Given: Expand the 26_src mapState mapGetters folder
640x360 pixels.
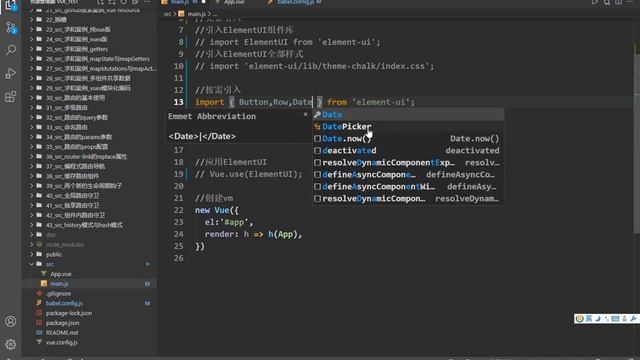Looking at the screenshot, I should pos(31,59).
